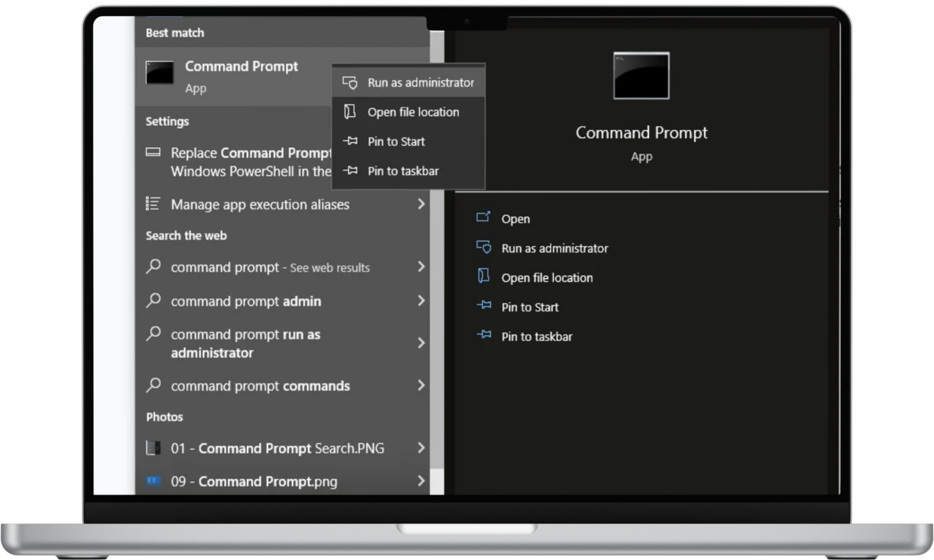Click thumbnail icon of 09 - Command Prompt.png
Screen dimensions: 934x560
[x=153, y=481]
